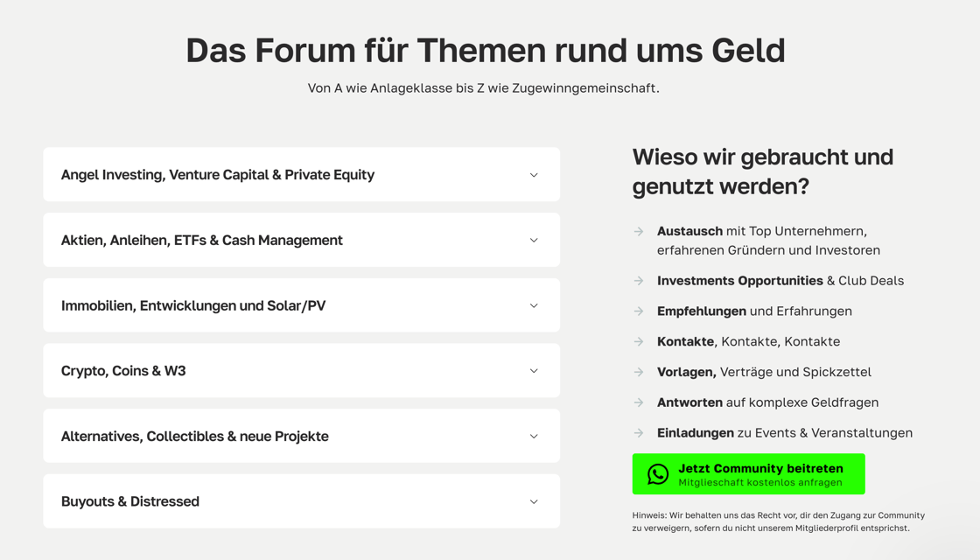The height and width of the screenshot is (560, 980).
Task: Click Jetzt Community beitreten button
Action: [x=760, y=468]
